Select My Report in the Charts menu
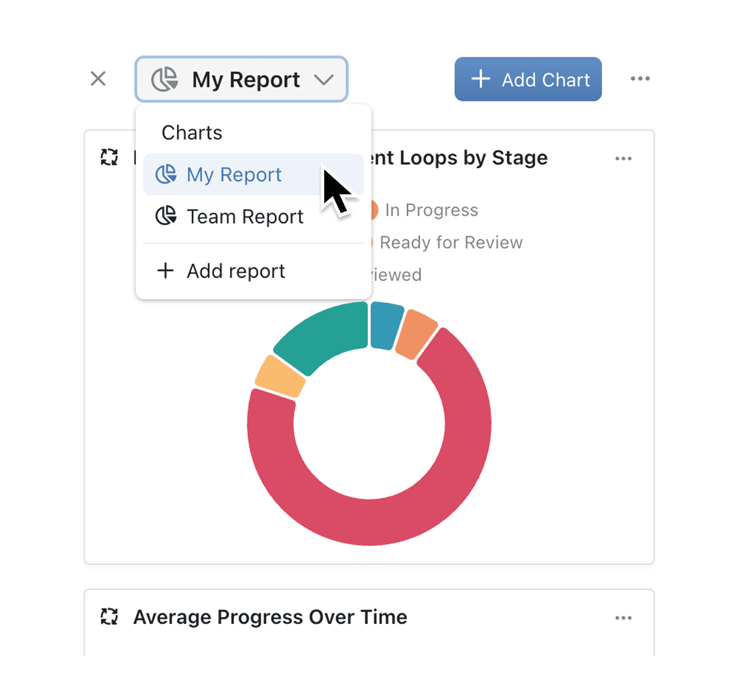The height and width of the screenshot is (700, 737). [x=234, y=174]
